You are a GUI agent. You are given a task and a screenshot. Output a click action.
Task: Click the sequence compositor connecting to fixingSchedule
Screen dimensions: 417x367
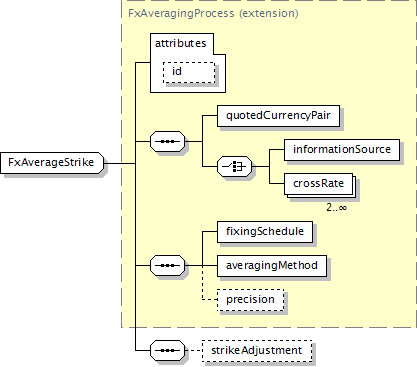(x=167, y=265)
